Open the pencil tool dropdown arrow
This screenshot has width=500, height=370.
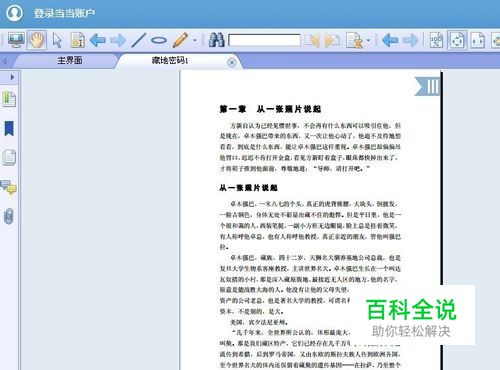point(195,41)
